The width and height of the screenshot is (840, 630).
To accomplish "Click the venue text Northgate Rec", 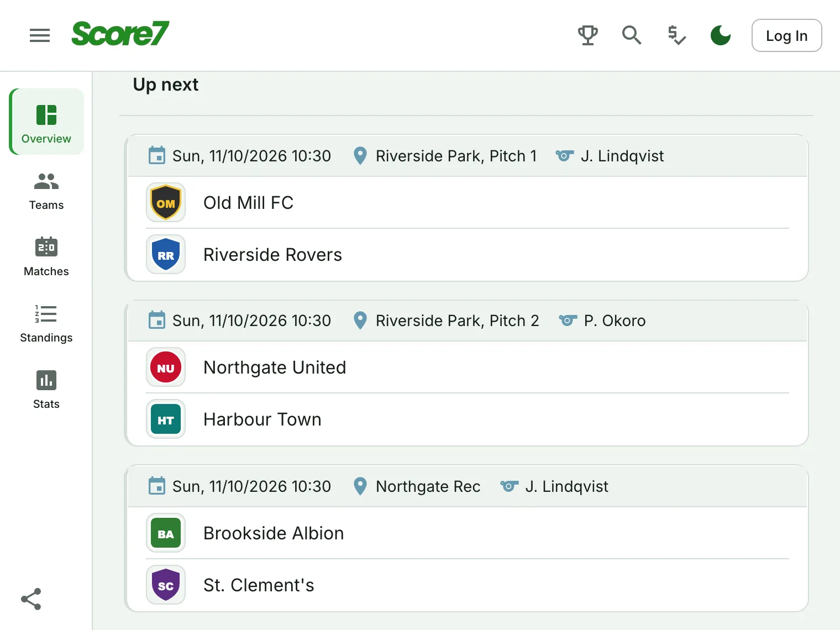I will [x=428, y=486].
